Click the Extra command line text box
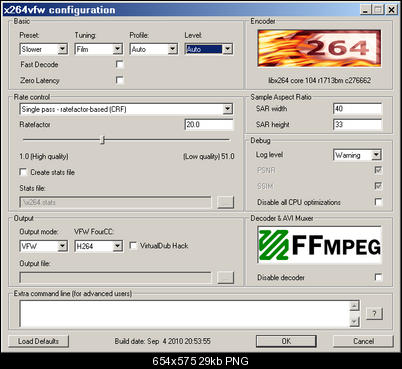The image size is (402, 369). tap(184, 313)
